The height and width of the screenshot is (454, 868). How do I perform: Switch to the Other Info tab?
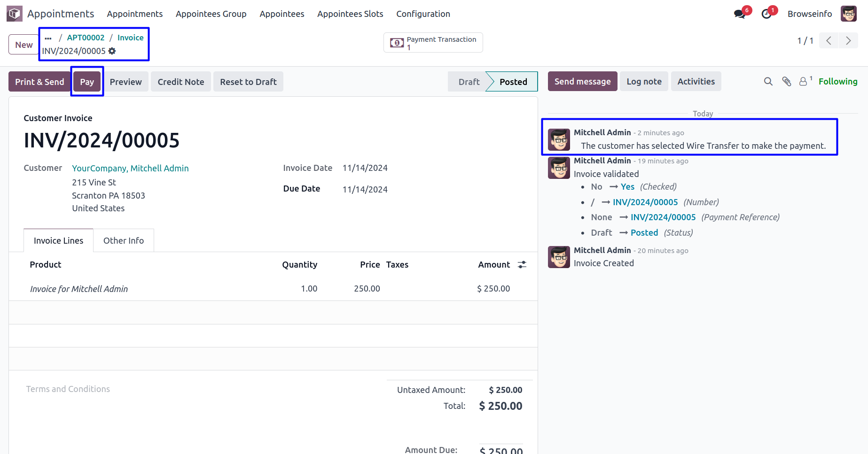124,240
